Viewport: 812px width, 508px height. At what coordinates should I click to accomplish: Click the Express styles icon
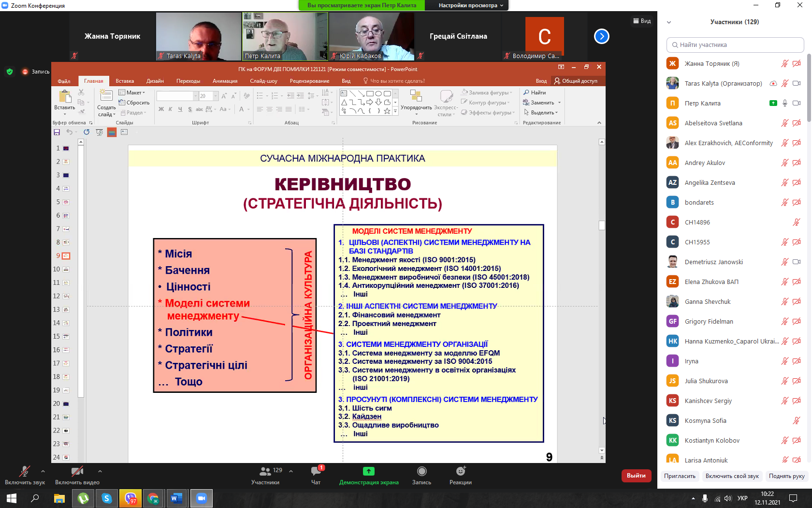(446, 96)
